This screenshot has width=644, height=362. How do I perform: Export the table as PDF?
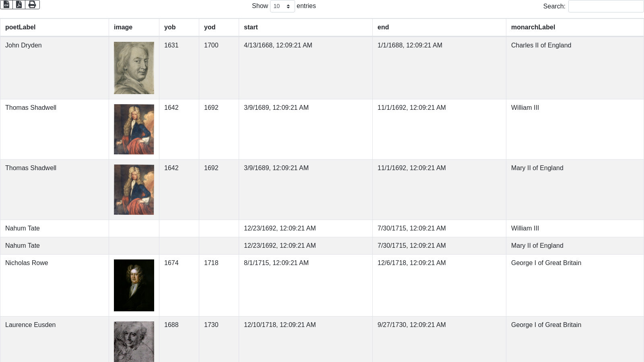(x=19, y=4)
